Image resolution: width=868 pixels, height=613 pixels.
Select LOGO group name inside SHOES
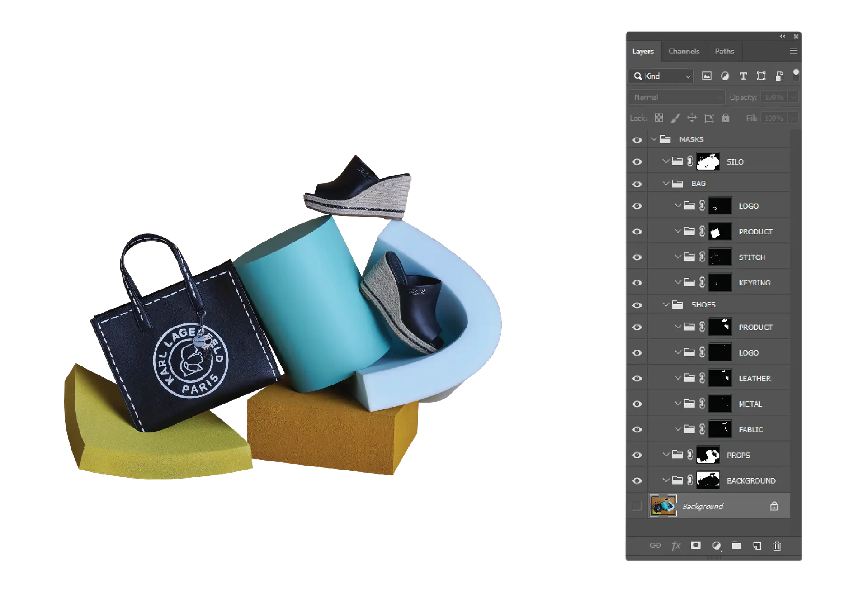[x=749, y=353]
